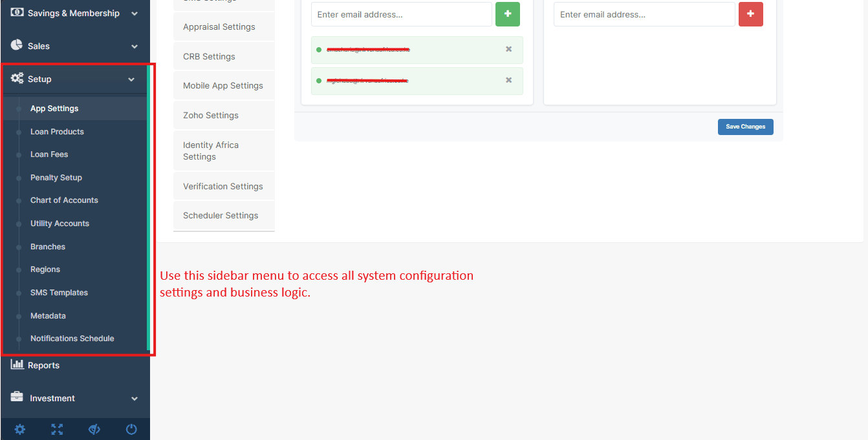Open settings gear icon in sidebar footer
Image resolution: width=868 pixels, height=440 pixels.
pyautogui.click(x=20, y=429)
